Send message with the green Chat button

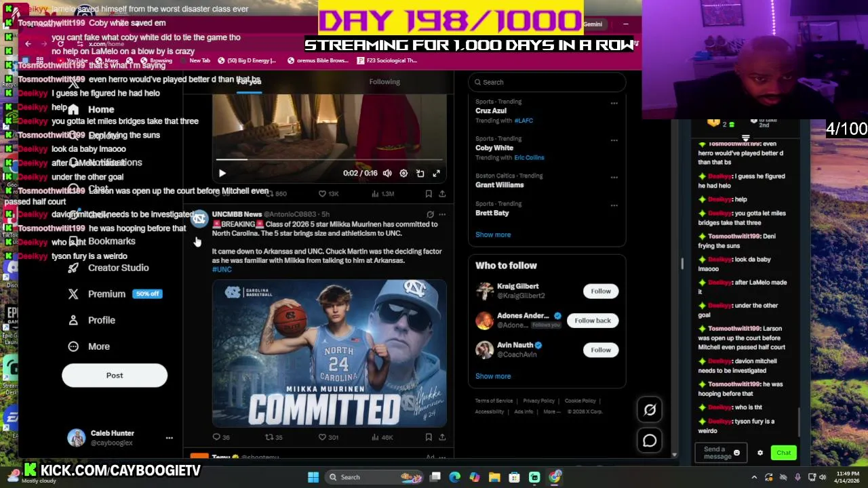(784, 453)
